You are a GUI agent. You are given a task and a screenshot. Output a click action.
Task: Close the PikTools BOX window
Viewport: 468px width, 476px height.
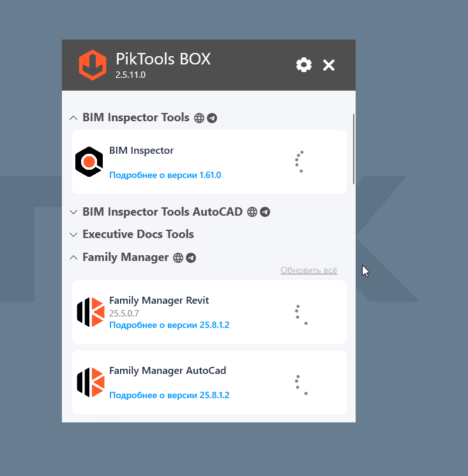tap(329, 65)
